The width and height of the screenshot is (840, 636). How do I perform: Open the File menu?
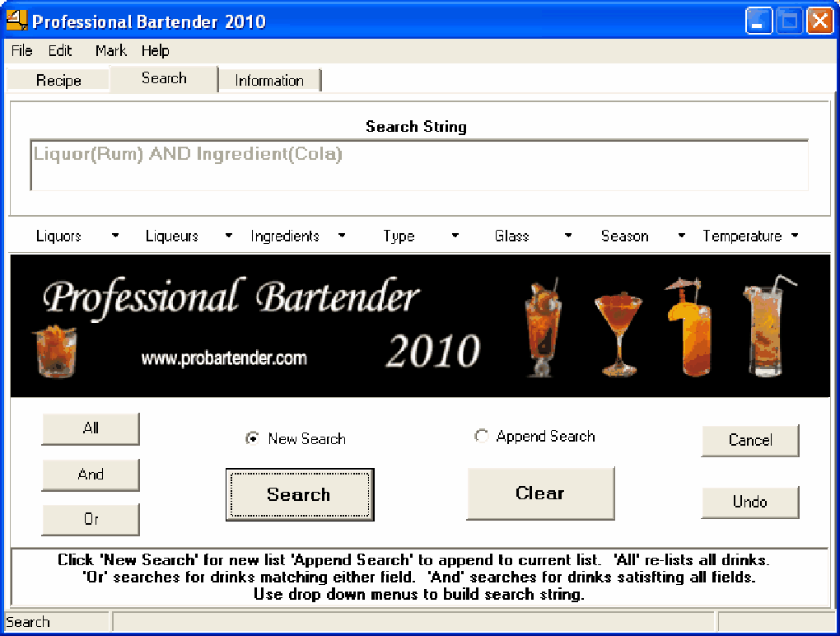point(22,51)
